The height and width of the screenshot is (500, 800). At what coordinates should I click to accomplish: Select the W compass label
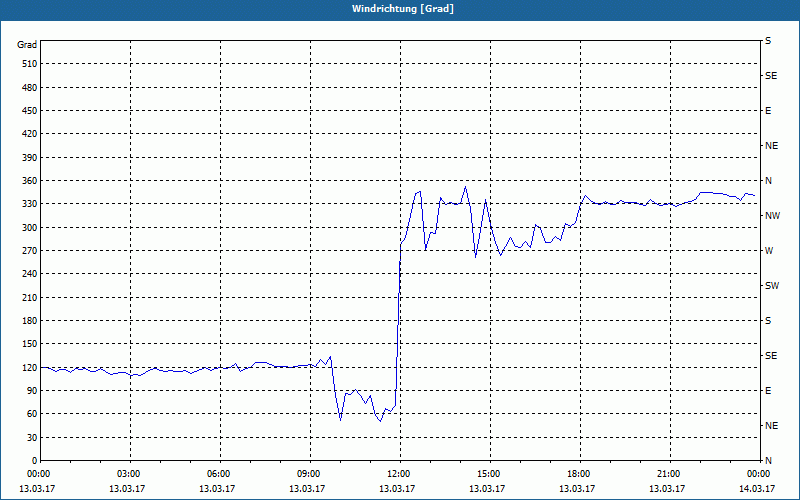click(x=769, y=251)
